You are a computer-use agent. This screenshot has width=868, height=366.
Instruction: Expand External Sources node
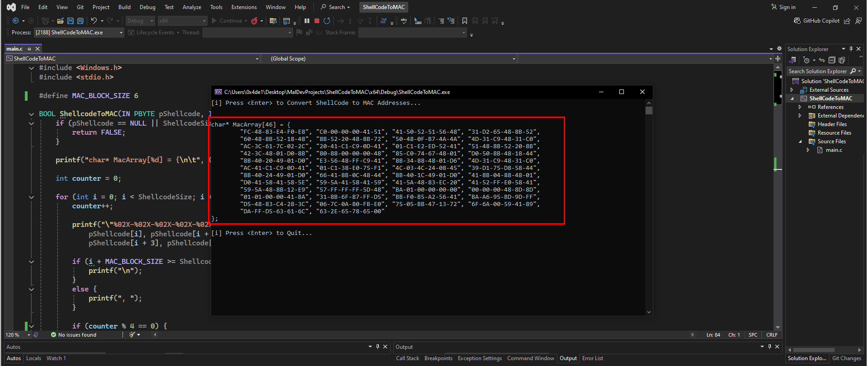click(792, 90)
